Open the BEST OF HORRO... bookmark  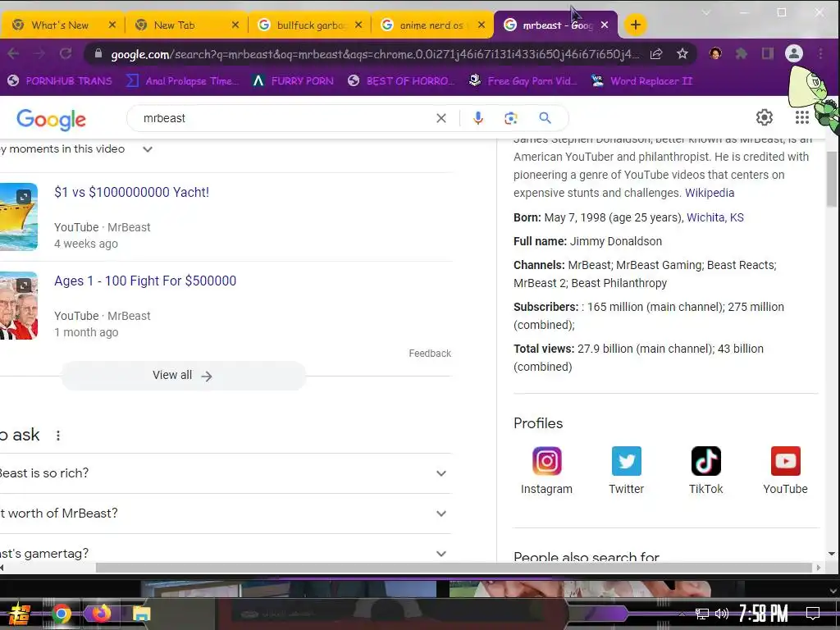coord(400,81)
